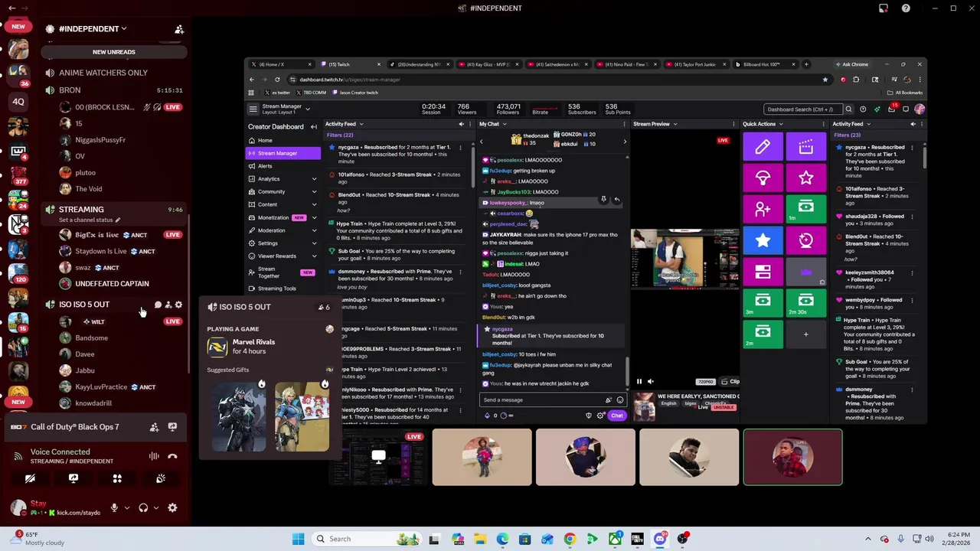
Task: Open the 4Q server icon
Action: coord(18,102)
